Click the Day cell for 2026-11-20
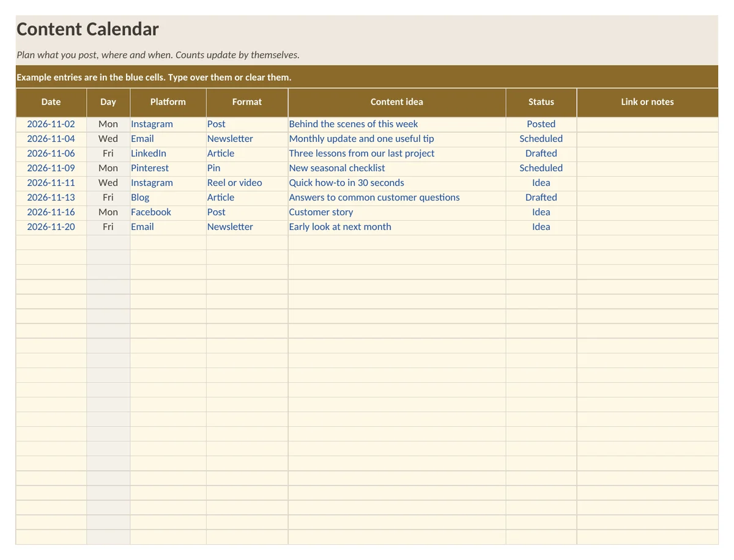Viewport: 734px width, 560px height. pyautogui.click(x=108, y=227)
